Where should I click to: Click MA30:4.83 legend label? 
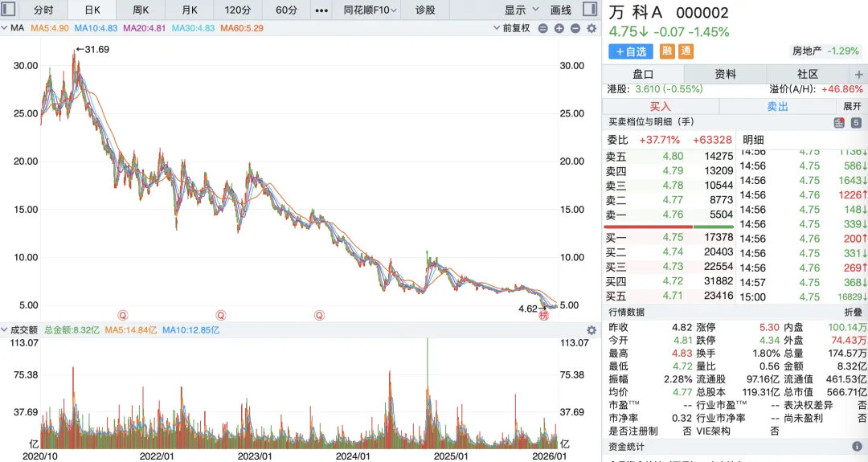click(193, 28)
